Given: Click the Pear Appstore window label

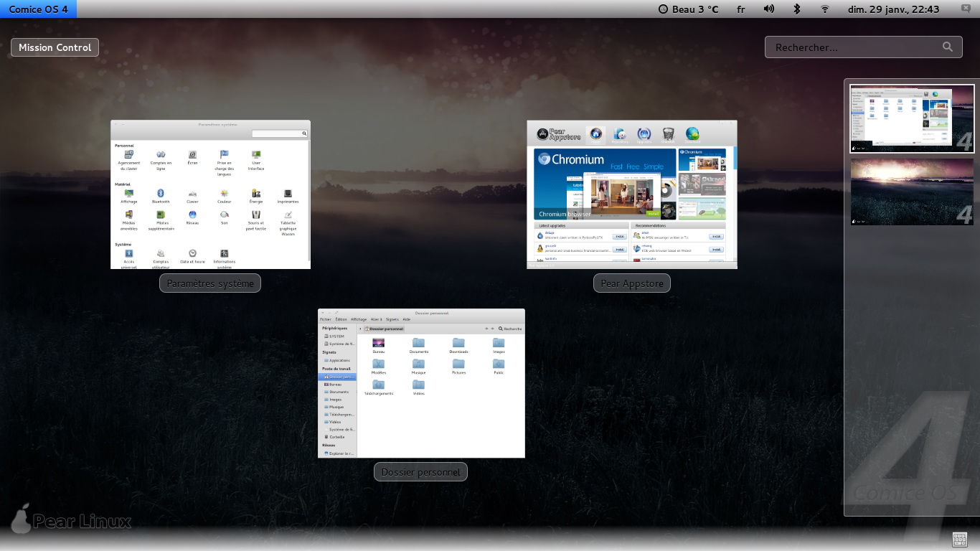Looking at the screenshot, I should 631,283.
